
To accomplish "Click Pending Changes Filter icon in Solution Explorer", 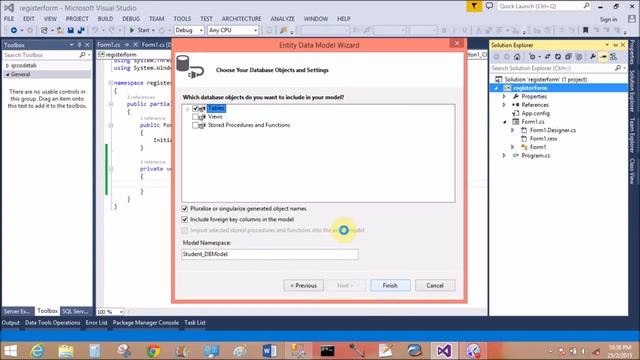I will (532, 57).
